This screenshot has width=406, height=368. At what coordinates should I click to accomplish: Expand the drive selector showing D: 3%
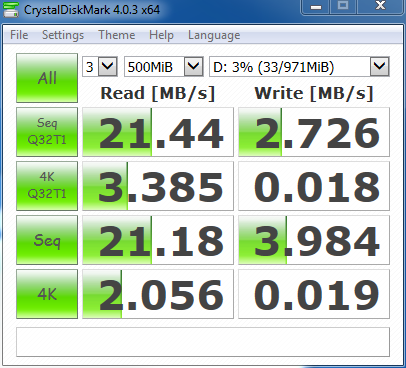pyautogui.click(x=380, y=67)
